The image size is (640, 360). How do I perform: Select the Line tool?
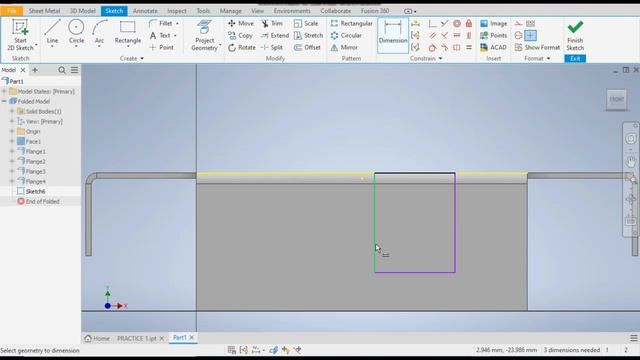[x=52, y=32]
